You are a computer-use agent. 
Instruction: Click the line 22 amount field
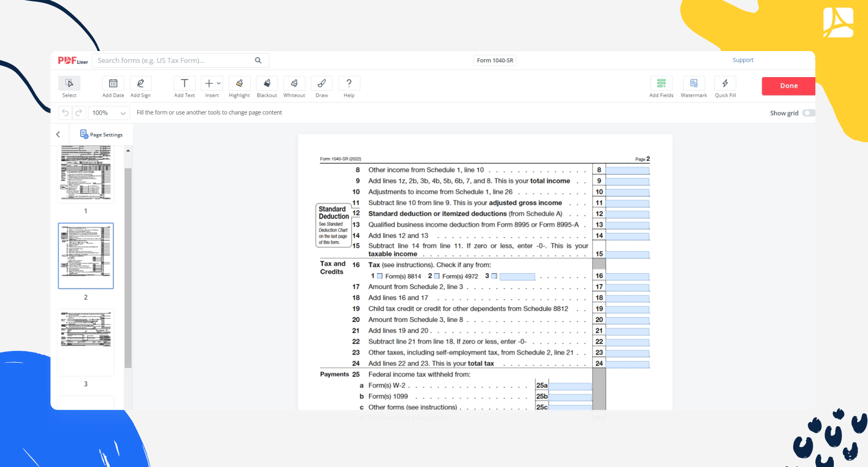(627, 342)
